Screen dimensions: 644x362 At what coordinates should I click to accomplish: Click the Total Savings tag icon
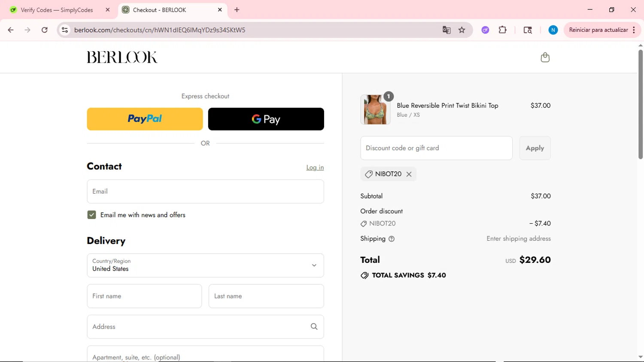point(365,275)
